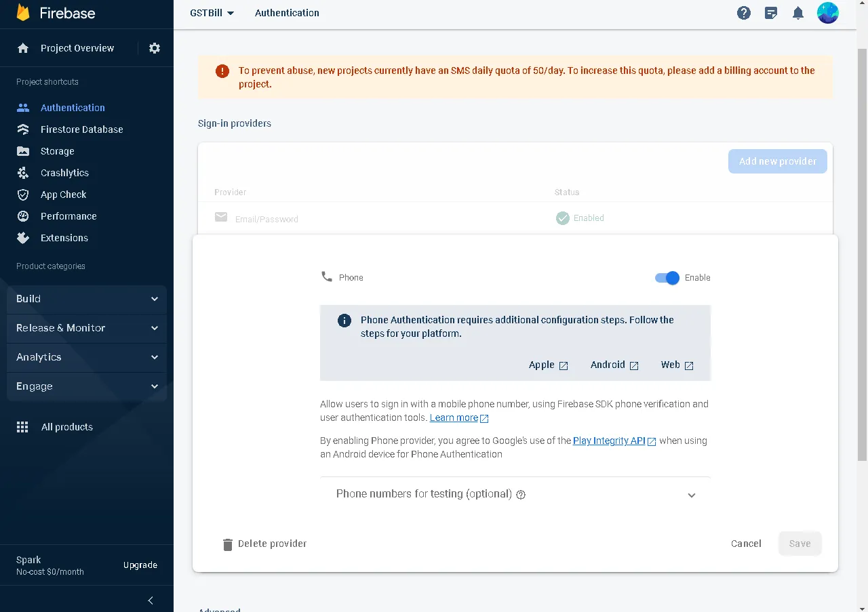868x612 pixels.
Task: Click the Firestore Database icon
Action: (x=23, y=129)
